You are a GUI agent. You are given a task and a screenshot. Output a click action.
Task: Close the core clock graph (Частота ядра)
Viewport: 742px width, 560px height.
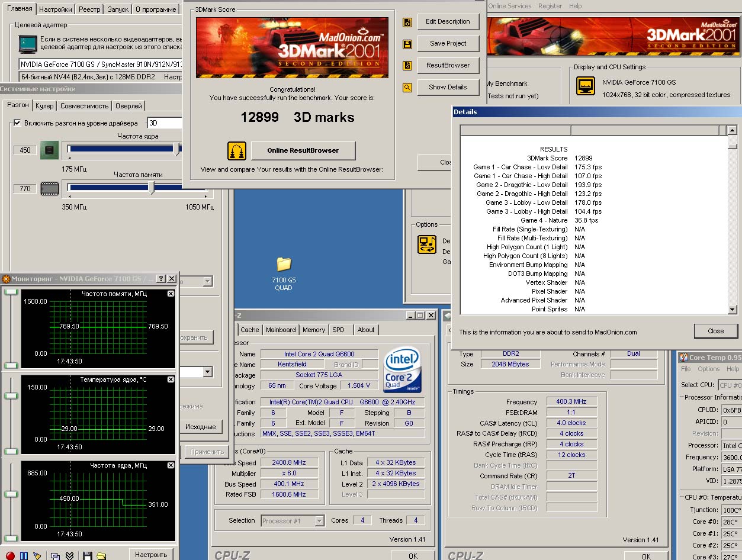coord(171,466)
